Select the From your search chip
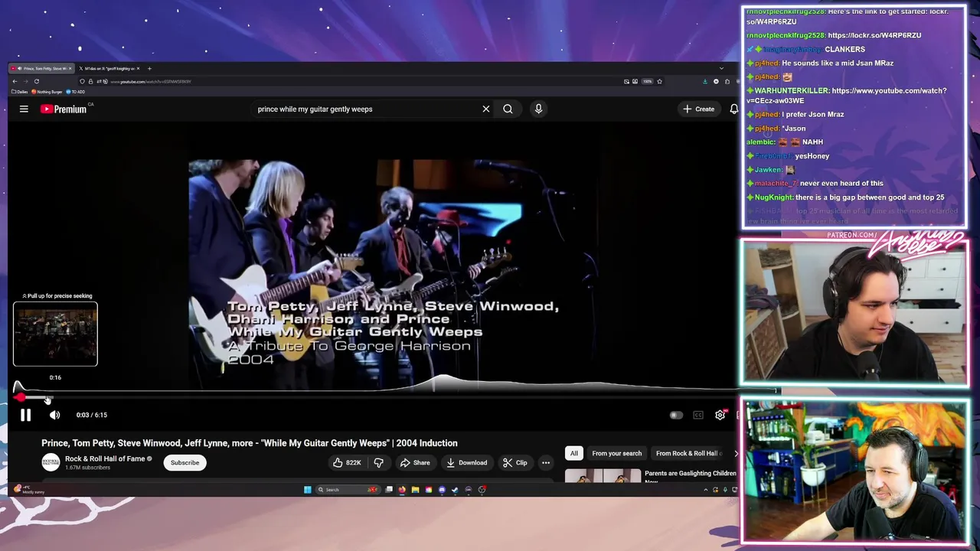This screenshot has height=551, width=980. click(616, 453)
